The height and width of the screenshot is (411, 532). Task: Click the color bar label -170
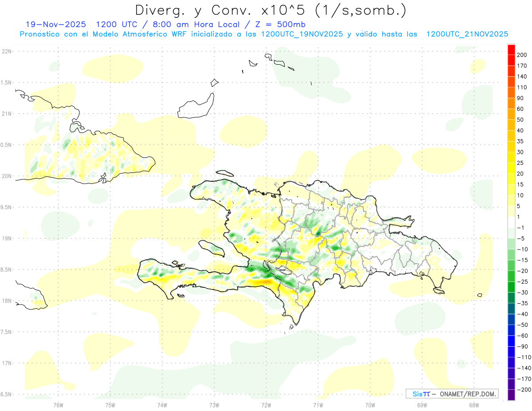pos(523,379)
